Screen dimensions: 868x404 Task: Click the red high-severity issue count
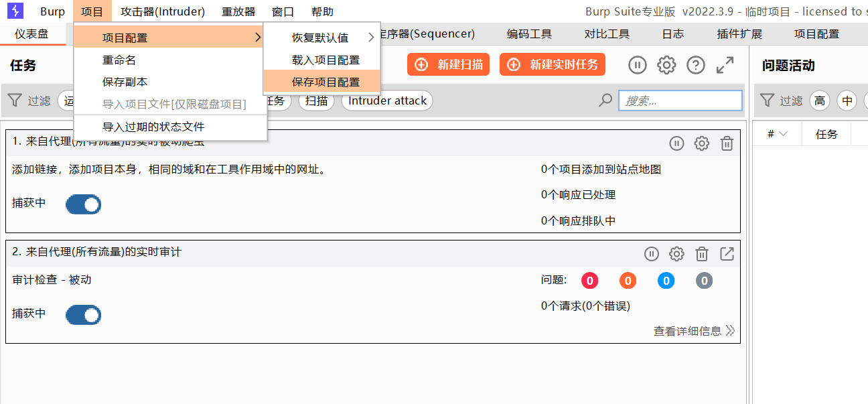click(x=589, y=281)
